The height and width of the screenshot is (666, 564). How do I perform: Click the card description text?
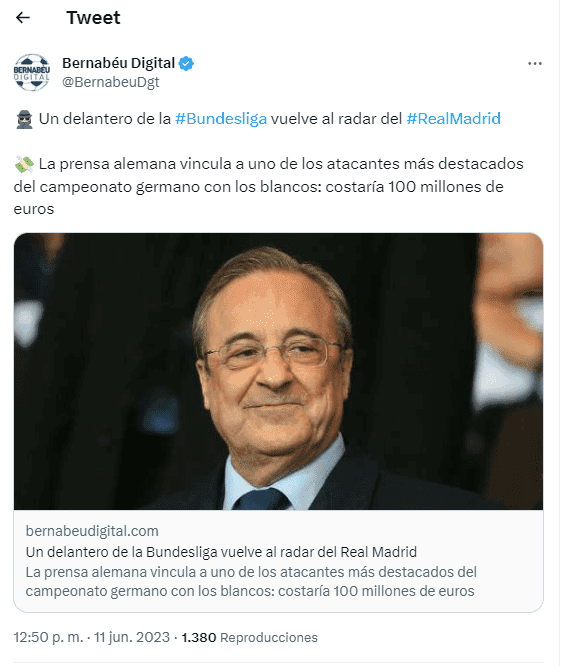point(251,581)
